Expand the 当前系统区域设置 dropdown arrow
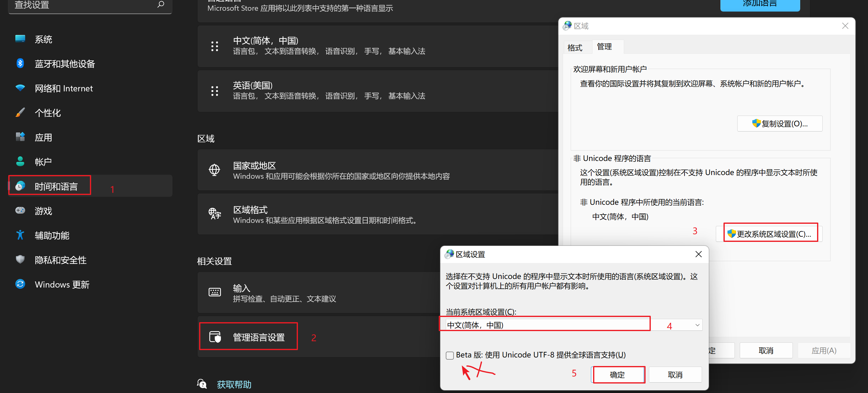868x393 pixels. [697, 325]
